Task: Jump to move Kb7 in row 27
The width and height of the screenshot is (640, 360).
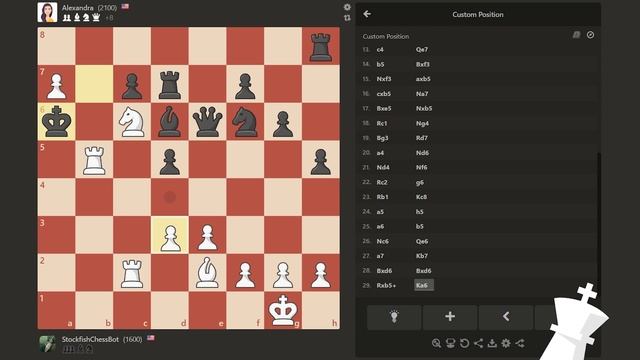Action: pos(421,256)
